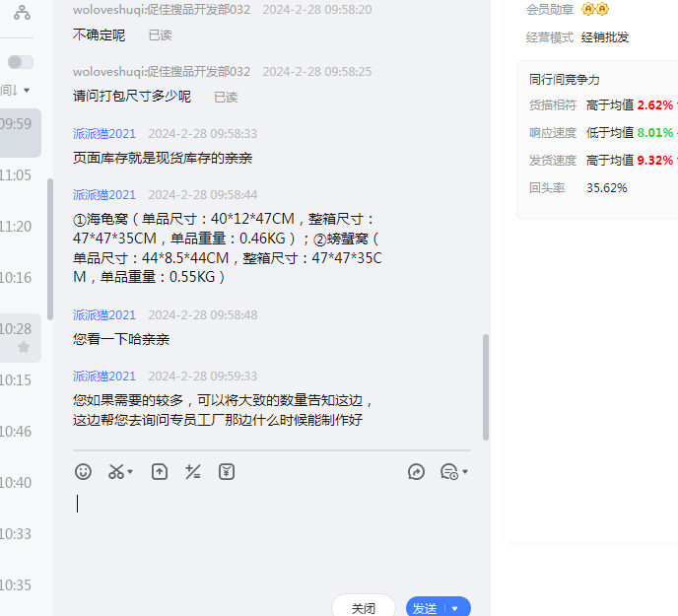Select the scissors screenshot tool
Image resolution: width=678 pixels, height=616 pixels.
click(x=116, y=471)
